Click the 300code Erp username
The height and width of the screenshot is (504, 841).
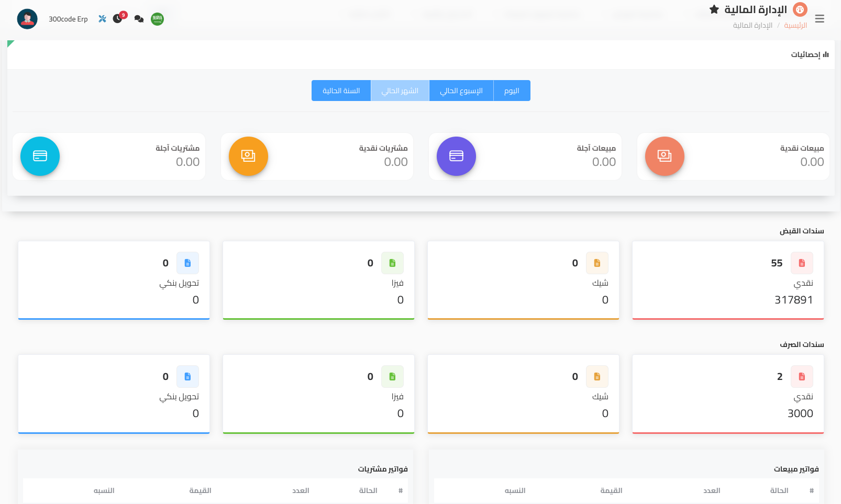pos(68,19)
